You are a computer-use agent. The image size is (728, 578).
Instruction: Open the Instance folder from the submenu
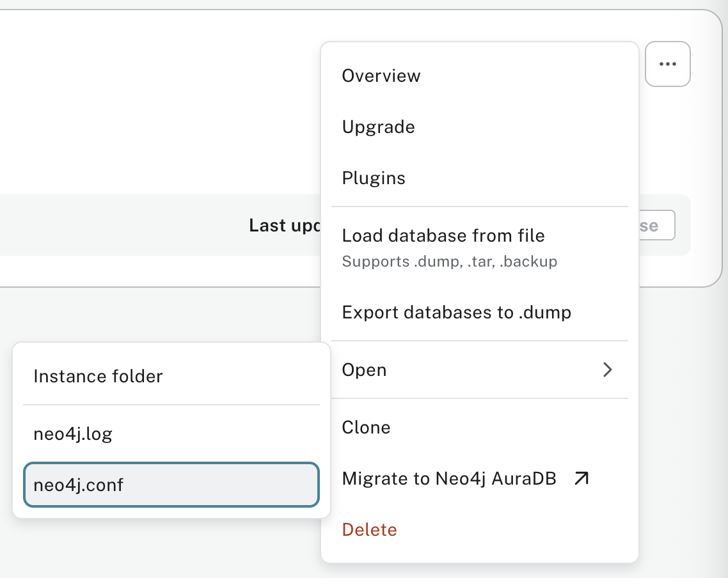(x=98, y=376)
